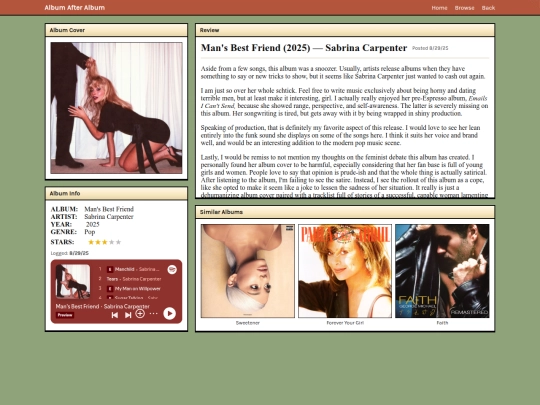Image resolution: width=540 pixels, height=405 pixels.
Task: Open the Spotify logo icon in player
Action: coord(172,269)
